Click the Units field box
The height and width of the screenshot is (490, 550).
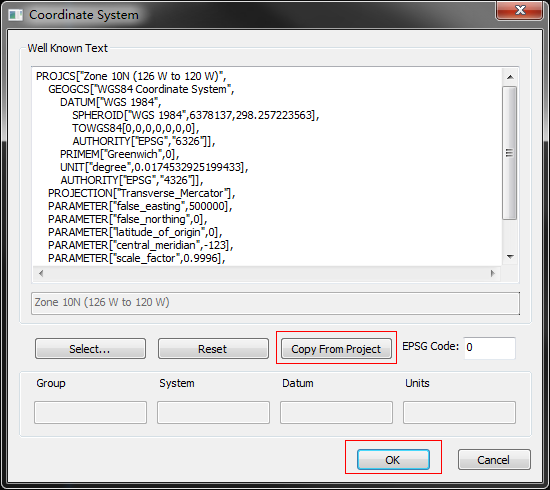click(459, 412)
